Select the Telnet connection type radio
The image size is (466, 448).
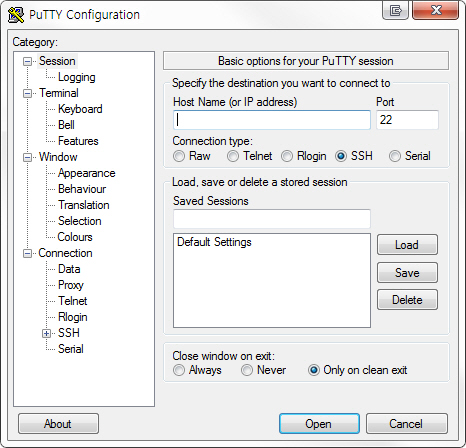(233, 156)
